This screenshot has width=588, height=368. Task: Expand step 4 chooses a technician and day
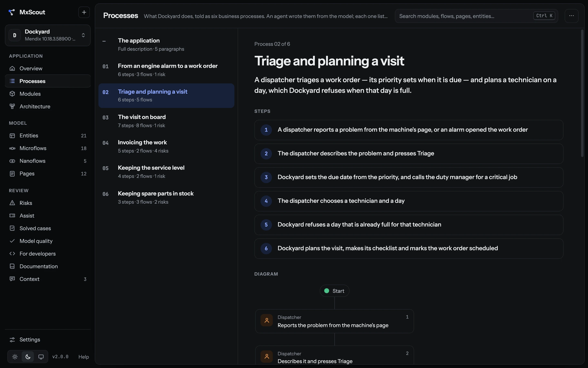pos(409,201)
